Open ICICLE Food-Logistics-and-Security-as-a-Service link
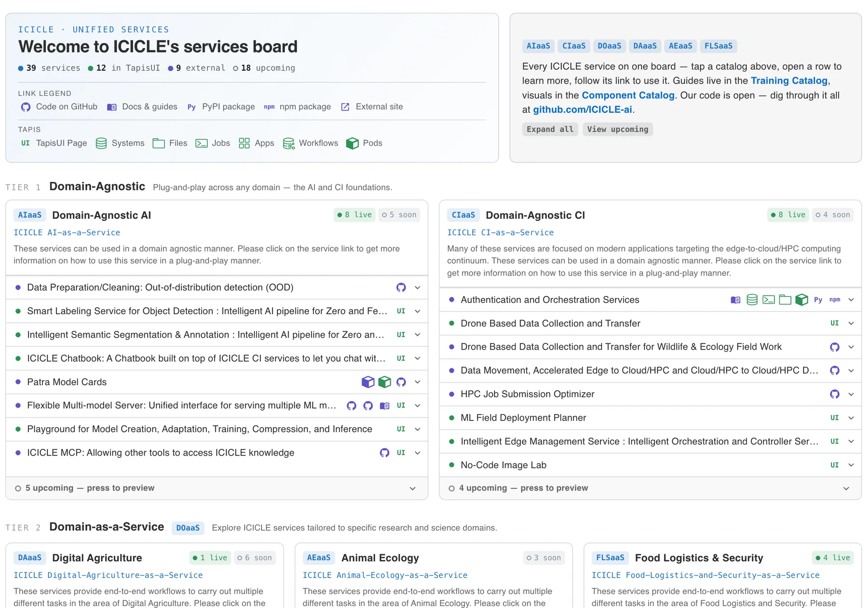Image resolution: width=868 pixels, height=608 pixels. point(705,575)
